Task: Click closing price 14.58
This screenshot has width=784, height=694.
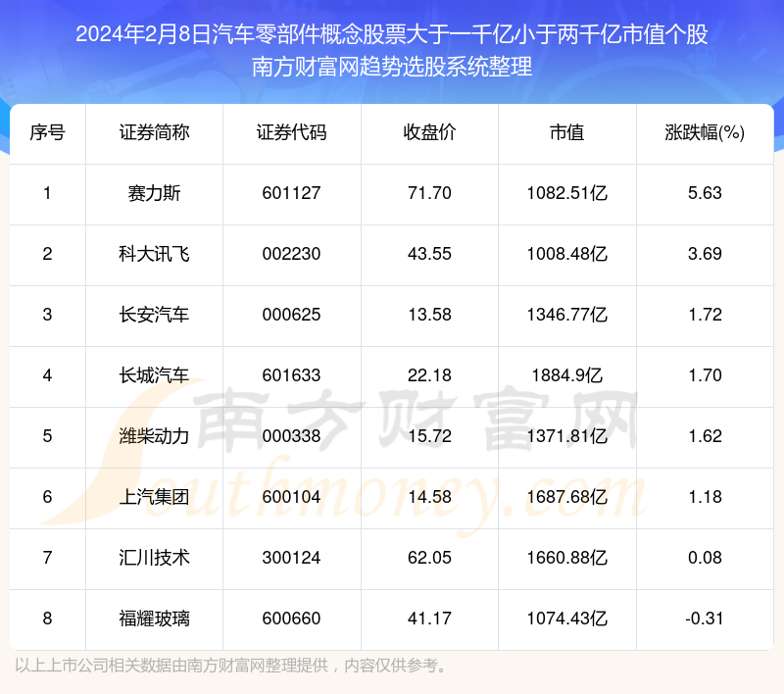Action: click(429, 497)
